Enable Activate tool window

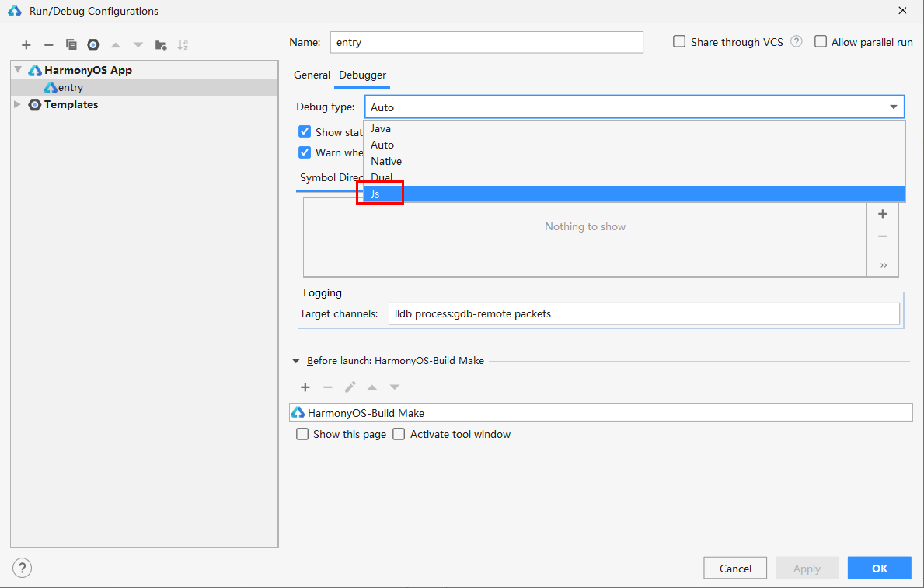point(399,434)
